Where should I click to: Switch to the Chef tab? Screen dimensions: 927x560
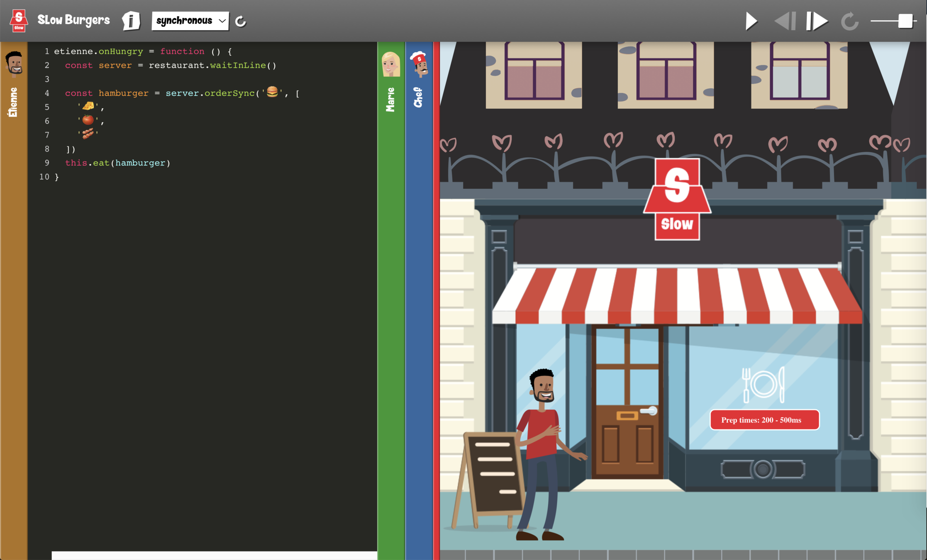tap(418, 97)
